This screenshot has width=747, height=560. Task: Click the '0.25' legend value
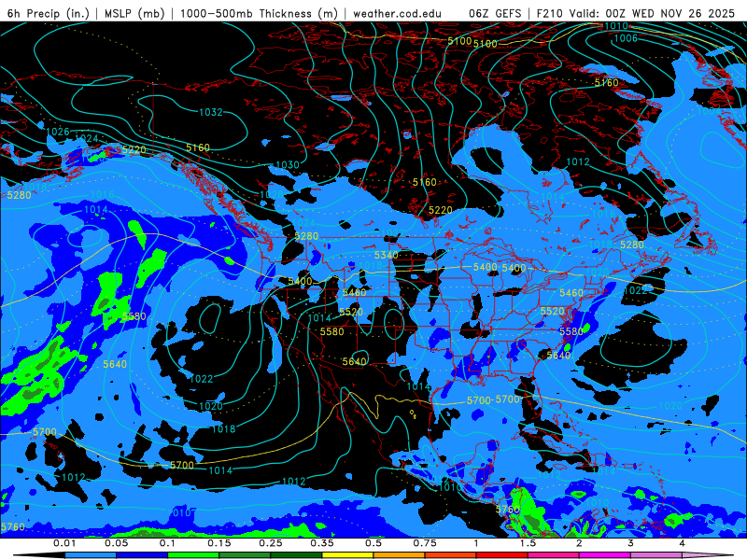tap(271, 543)
